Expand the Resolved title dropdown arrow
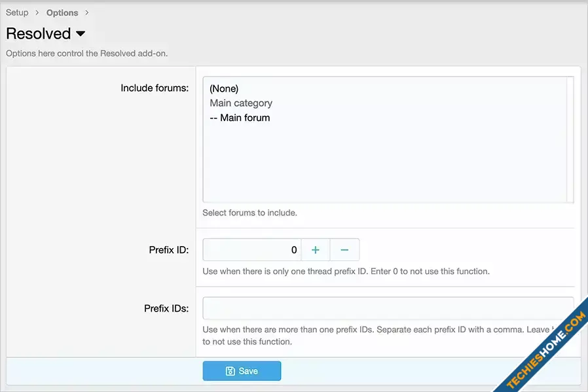Image resolution: width=588 pixels, height=392 pixels. (x=81, y=34)
